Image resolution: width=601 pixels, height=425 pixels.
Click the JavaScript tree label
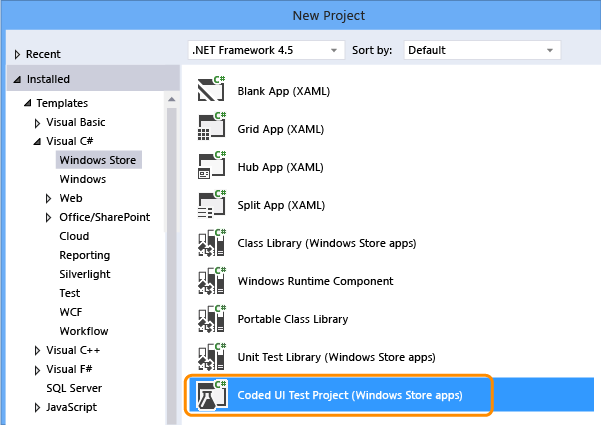coord(72,407)
